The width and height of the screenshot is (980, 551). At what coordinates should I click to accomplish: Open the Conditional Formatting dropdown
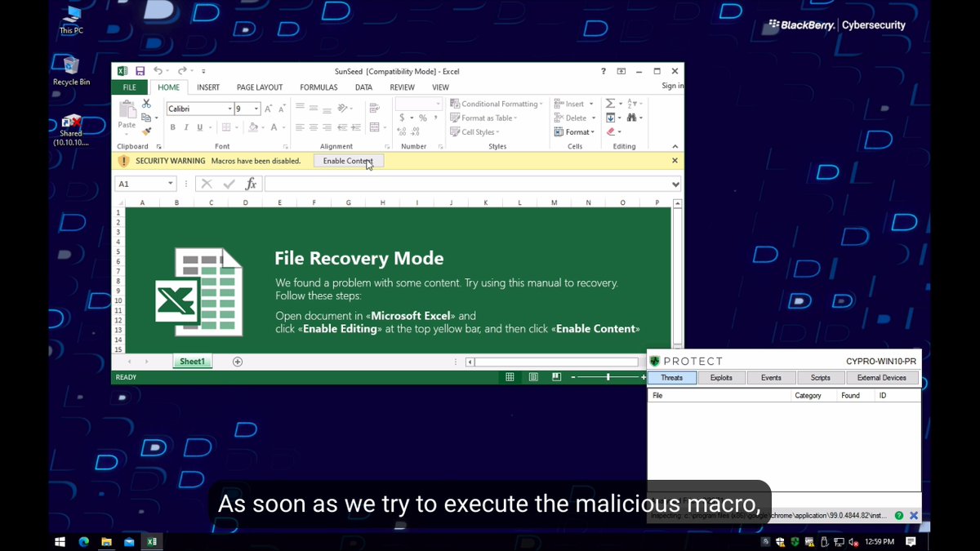(x=497, y=104)
